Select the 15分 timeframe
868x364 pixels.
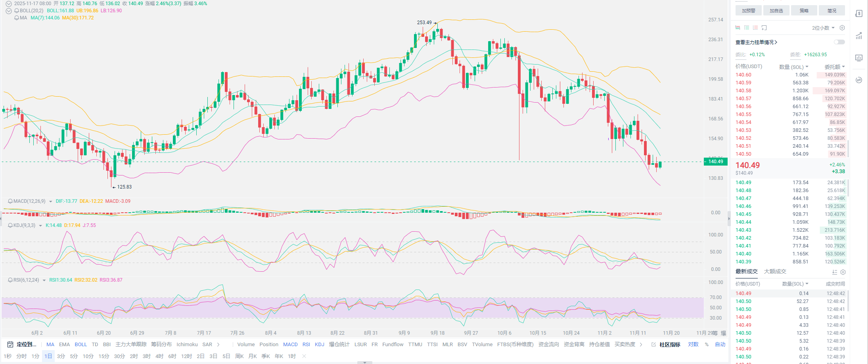(103, 356)
